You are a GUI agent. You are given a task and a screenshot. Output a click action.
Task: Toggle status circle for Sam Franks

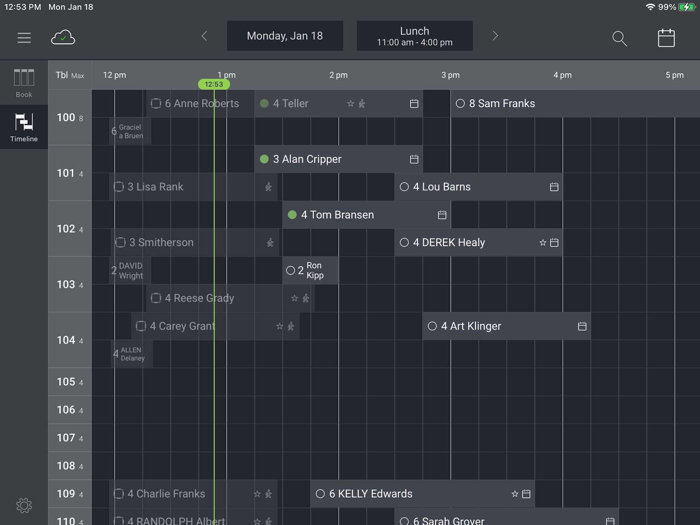pyautogui.click(x=460, y=104)
